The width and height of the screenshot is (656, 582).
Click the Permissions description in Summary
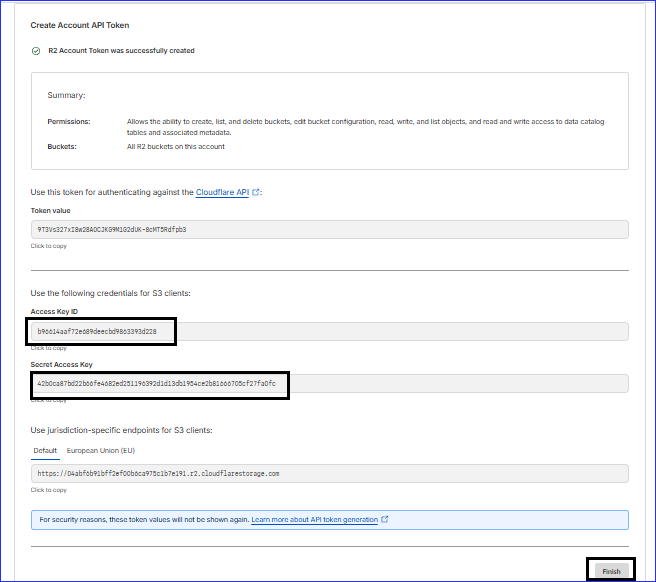[x=365, y=126]
